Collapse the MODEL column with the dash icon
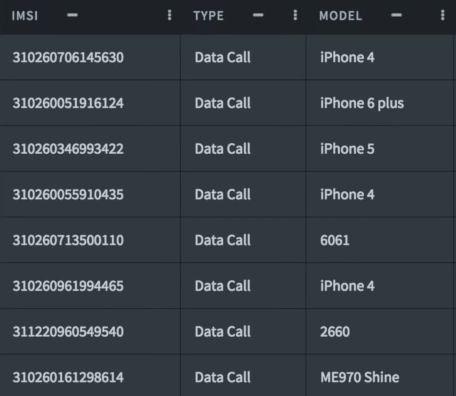Image resolution: width=456 pixels, height=396 pixels. pos(396,15)
